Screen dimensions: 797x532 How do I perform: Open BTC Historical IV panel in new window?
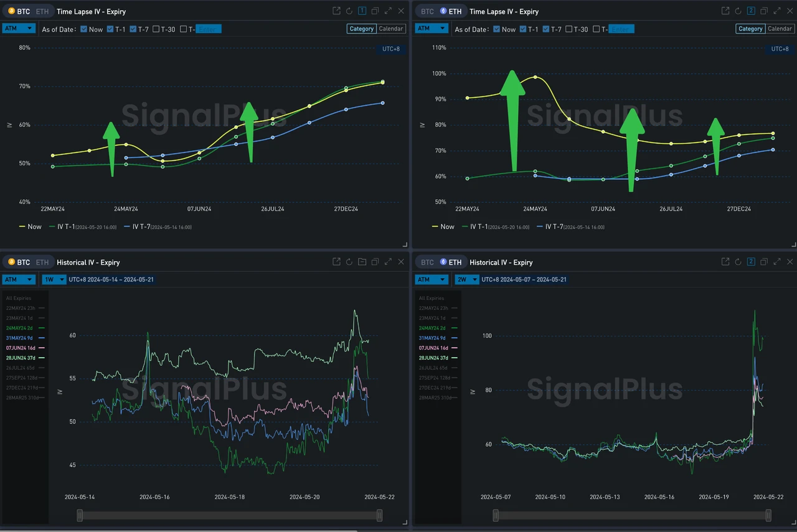[336, 262]
